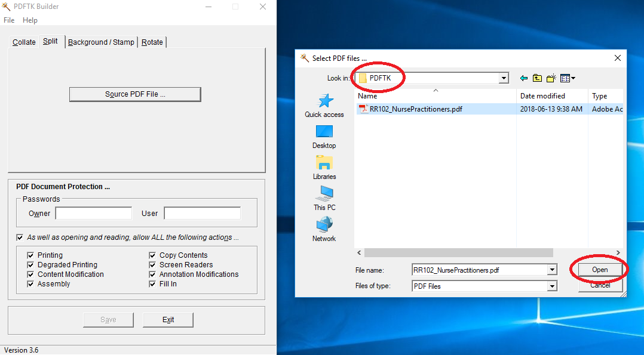Image resolution: width=644 pixels, height=355 pixels.
Task: Click the User password field
Action: [202, 213]
